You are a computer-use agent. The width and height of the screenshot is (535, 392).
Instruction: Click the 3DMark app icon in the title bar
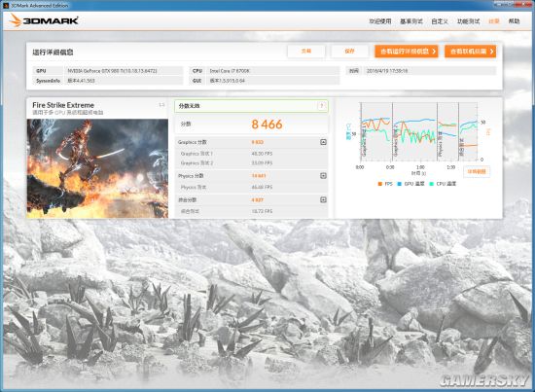coord(6,5)
